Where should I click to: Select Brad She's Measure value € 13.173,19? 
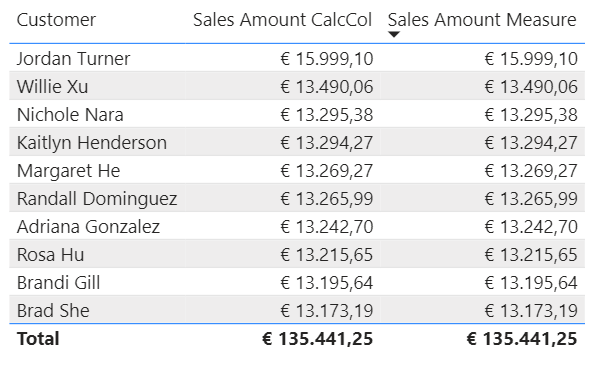coord(531,311)
